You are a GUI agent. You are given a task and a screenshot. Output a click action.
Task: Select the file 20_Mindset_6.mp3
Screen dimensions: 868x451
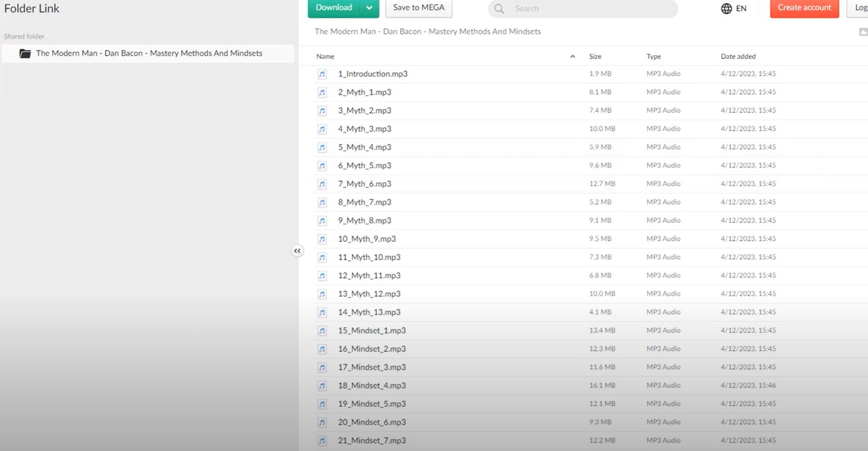click(372, 423)
